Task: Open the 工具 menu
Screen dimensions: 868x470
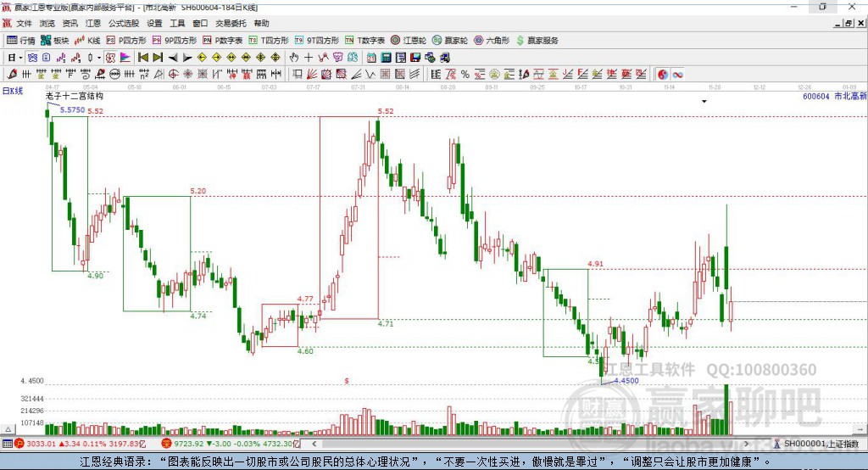Action: click(x=177, y=23)
